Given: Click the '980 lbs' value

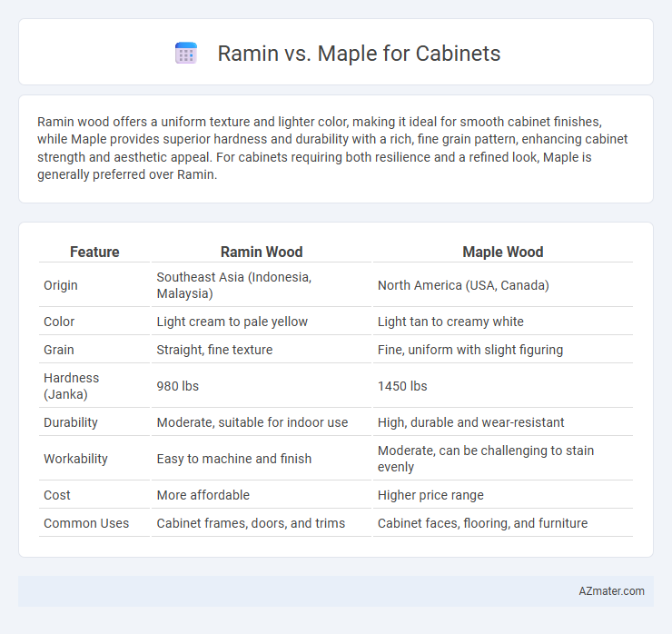Looking at the screenshot, I should click(177, 386).
